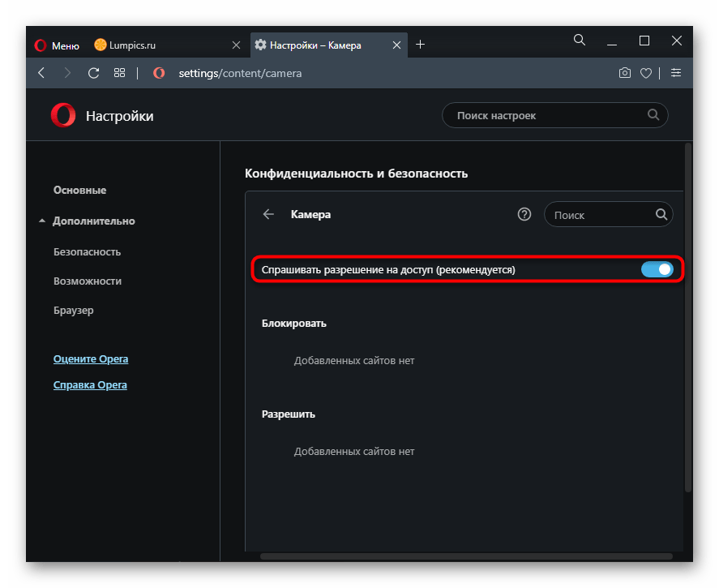This screenshot has width=719, height=588.
Task: Open a new tab with plus button
Action: pos(420,45)
